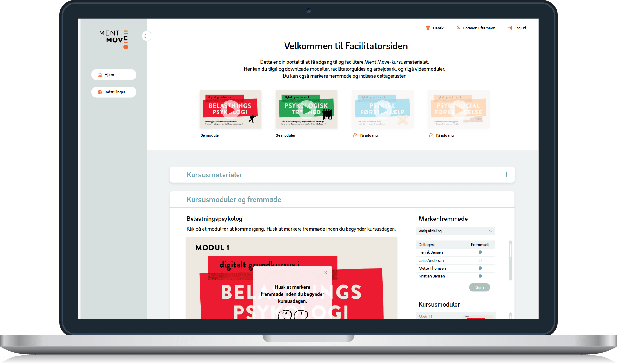Click Se moduler under Psykologisk Tryghed

point(285,135)
